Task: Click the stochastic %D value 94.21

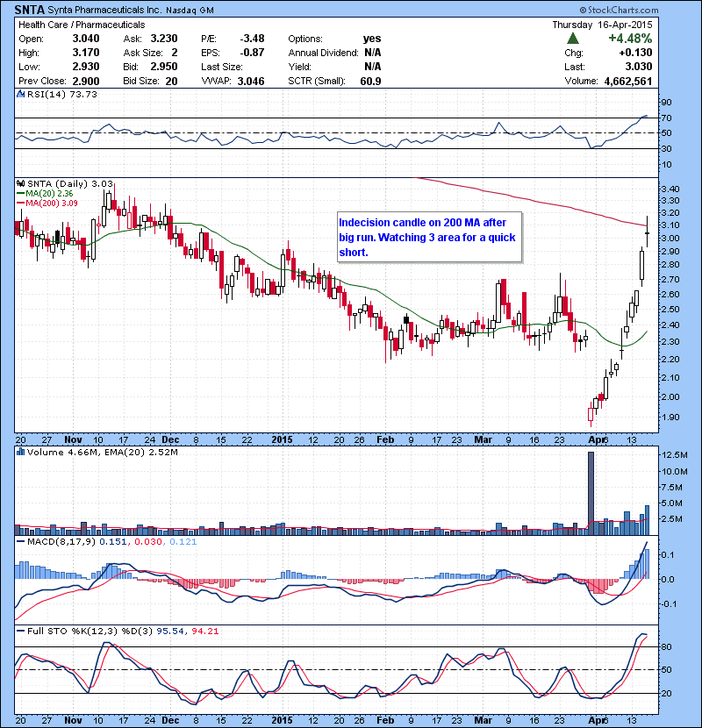Action: pyautogui.click(x=204, y=631)
